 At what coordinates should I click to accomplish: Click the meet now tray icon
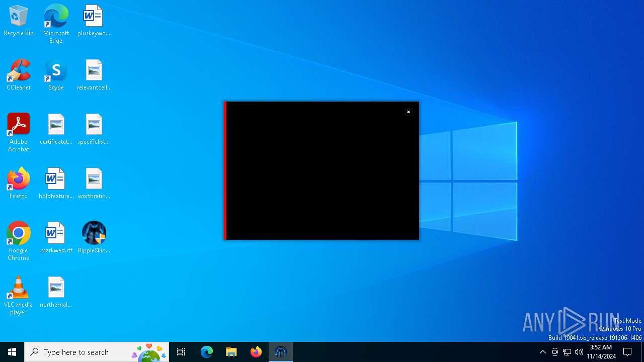(x=555, y=352)
